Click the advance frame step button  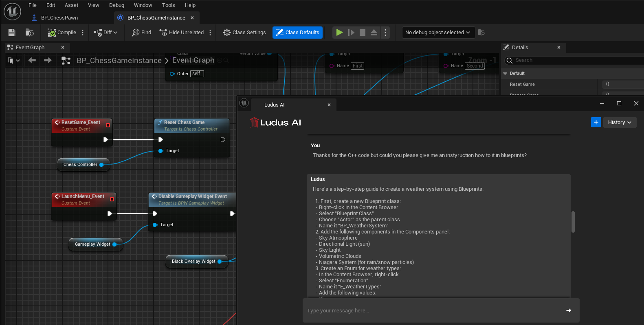[x=351, y=33]
